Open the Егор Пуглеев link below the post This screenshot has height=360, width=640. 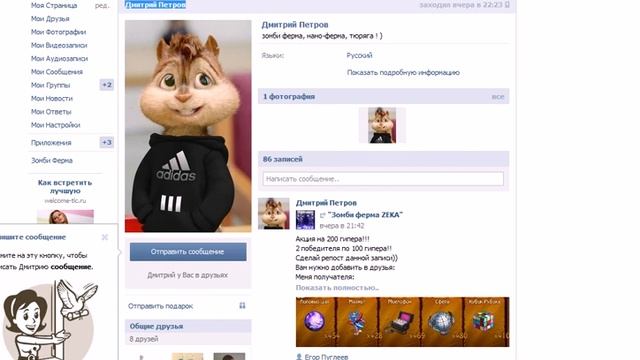326,356
